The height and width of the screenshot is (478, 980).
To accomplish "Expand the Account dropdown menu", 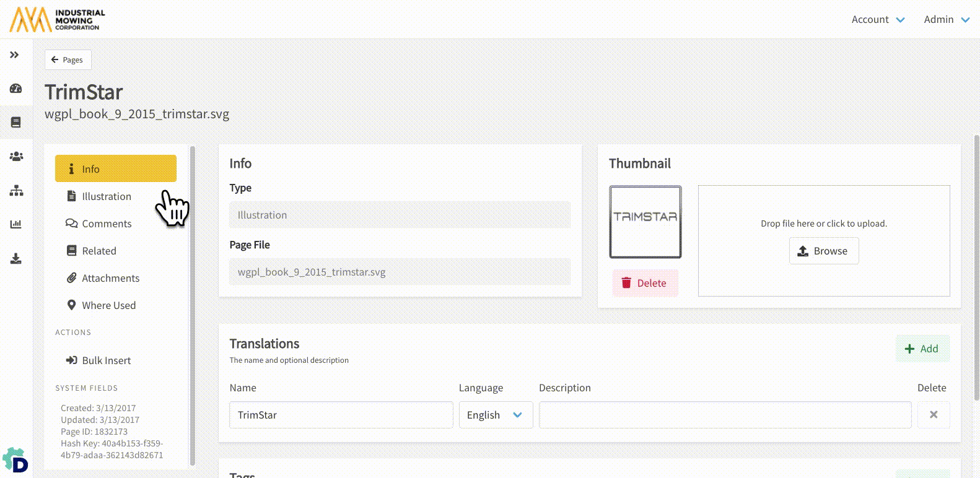I will tap(877, 20).
